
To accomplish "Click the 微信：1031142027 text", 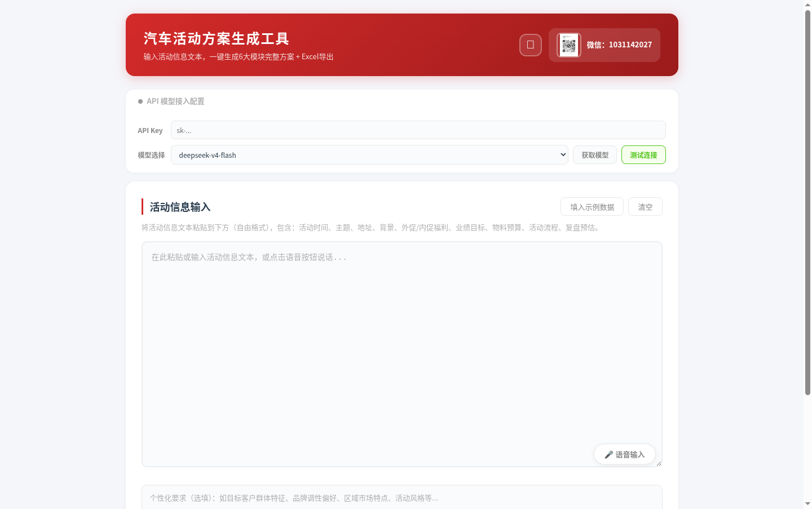I will [x=619, y=45].
